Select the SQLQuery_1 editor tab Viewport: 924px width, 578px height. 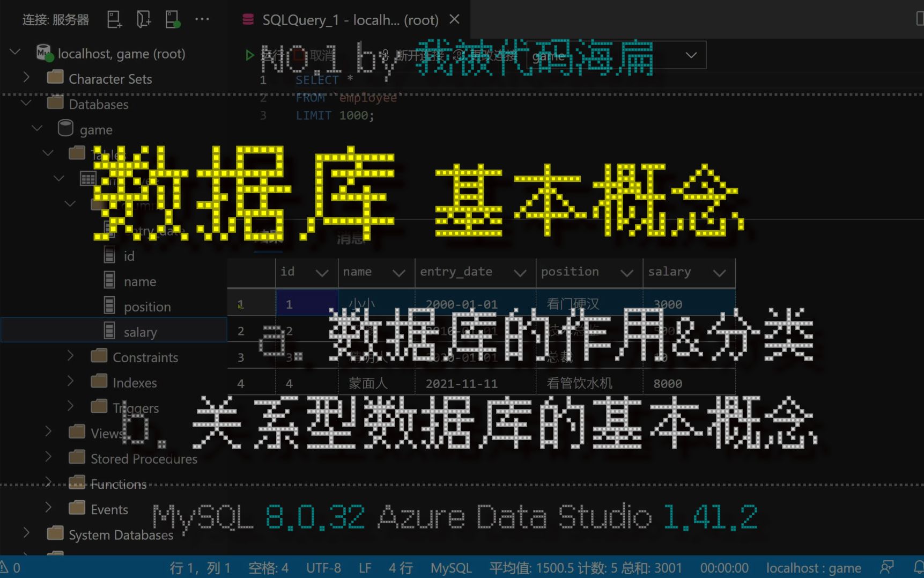351,20
